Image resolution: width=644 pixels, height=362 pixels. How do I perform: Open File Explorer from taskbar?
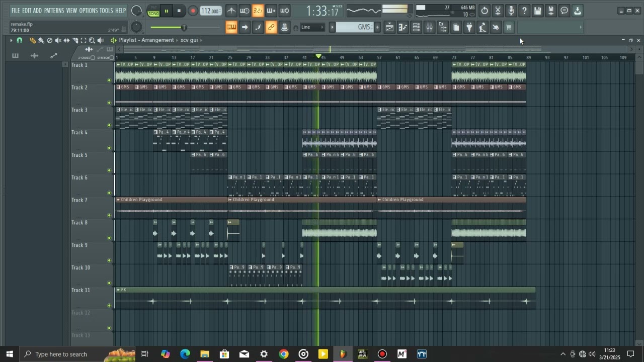coord(205,354)
